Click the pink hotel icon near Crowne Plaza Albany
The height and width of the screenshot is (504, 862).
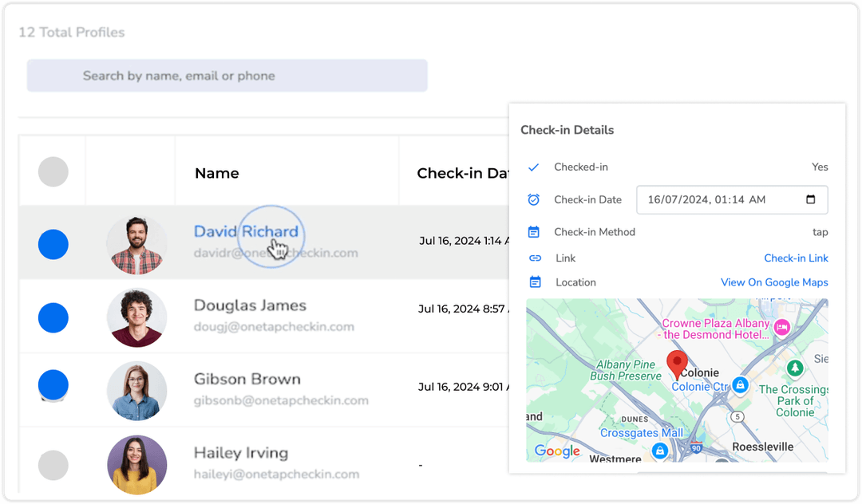(781, 326)
